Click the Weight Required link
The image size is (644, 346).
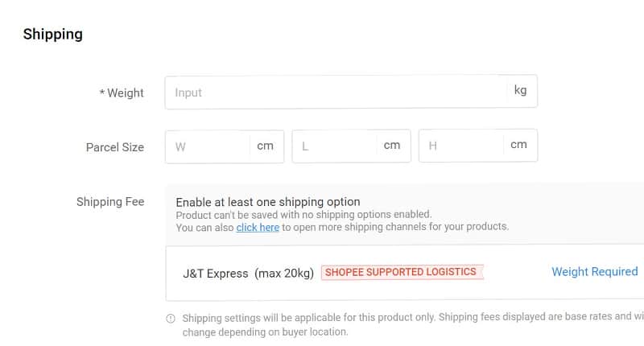pyautogui.click(x=594, y=272)
